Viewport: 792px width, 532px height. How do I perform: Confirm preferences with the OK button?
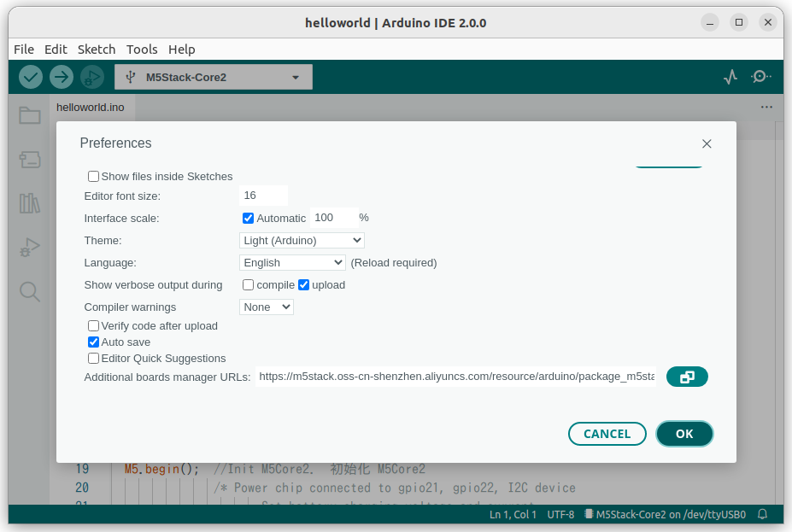(684, 433)
